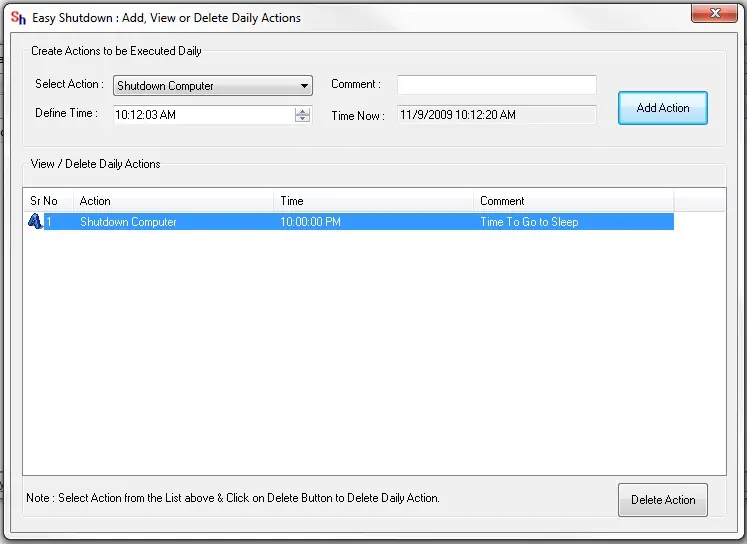Click the Action column header
Image resolution: width=747 pixels, height=544 pixels.
172,201
